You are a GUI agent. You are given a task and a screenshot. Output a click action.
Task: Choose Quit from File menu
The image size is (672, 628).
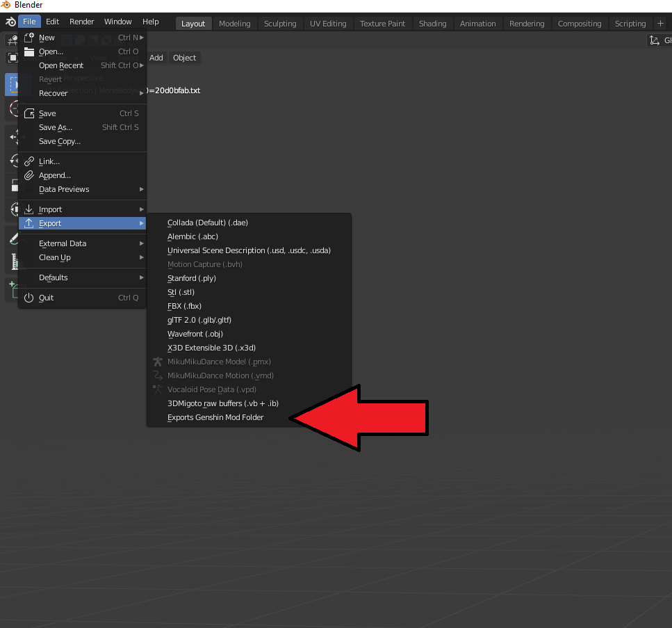coord(82,298)
